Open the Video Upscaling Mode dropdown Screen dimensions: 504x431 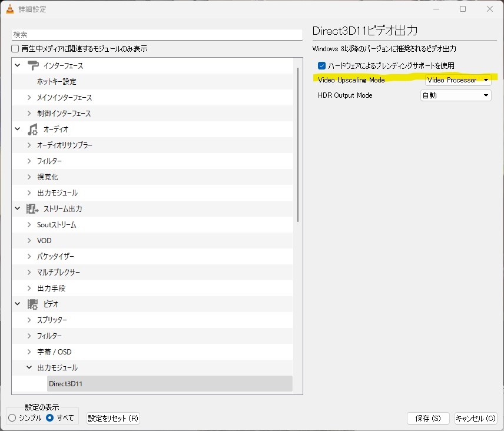click(x=458, y=79)
